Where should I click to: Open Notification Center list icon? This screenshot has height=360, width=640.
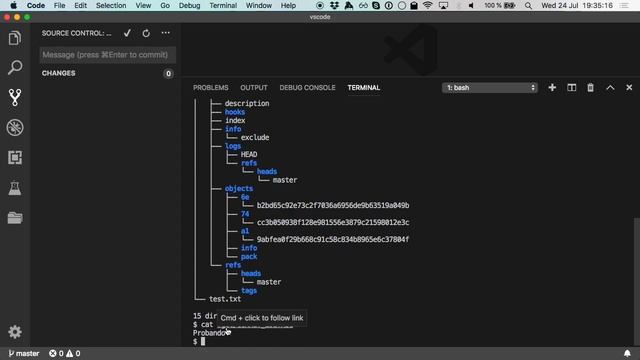coord(624,5)
